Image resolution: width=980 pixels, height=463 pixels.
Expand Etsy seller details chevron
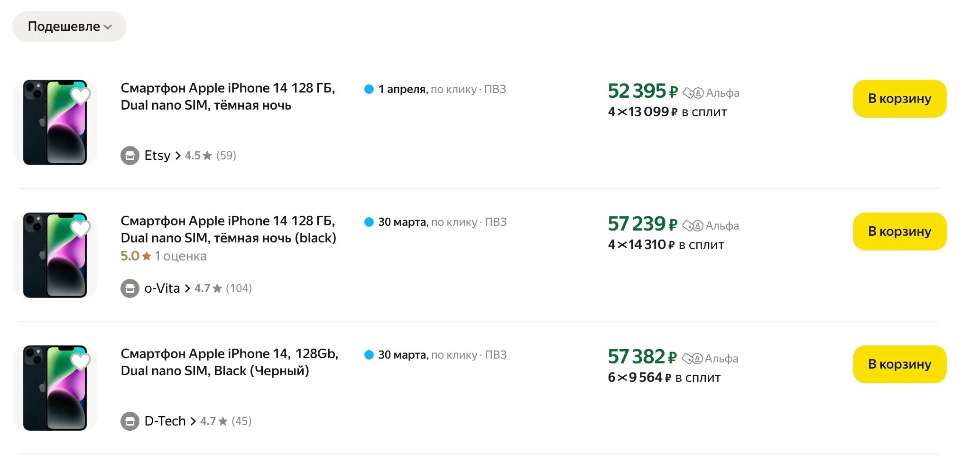(x=178, y=156)
